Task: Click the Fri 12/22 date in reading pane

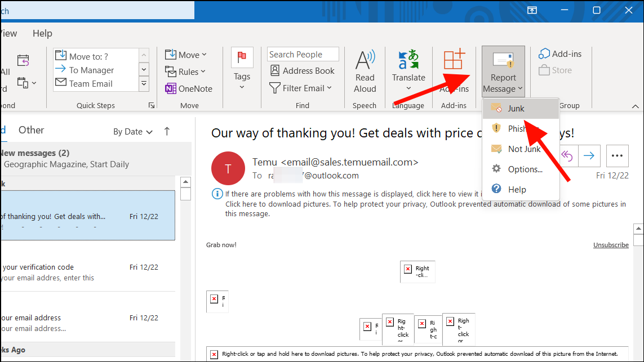Action: [612, 176]
